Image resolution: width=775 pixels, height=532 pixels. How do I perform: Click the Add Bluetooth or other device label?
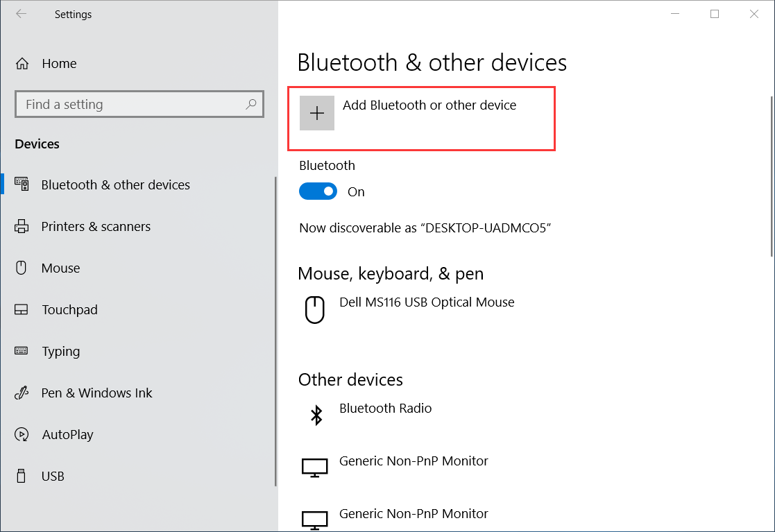point(429,105)
